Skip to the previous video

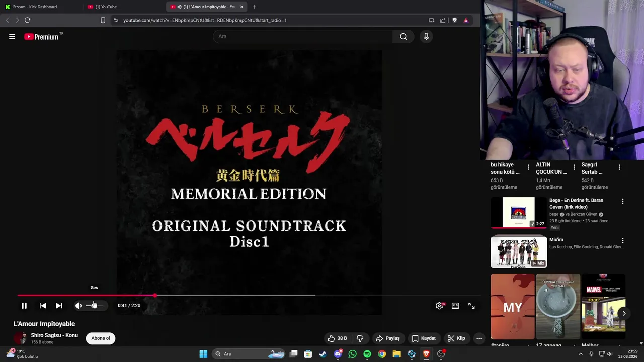[x=43, y=305]
